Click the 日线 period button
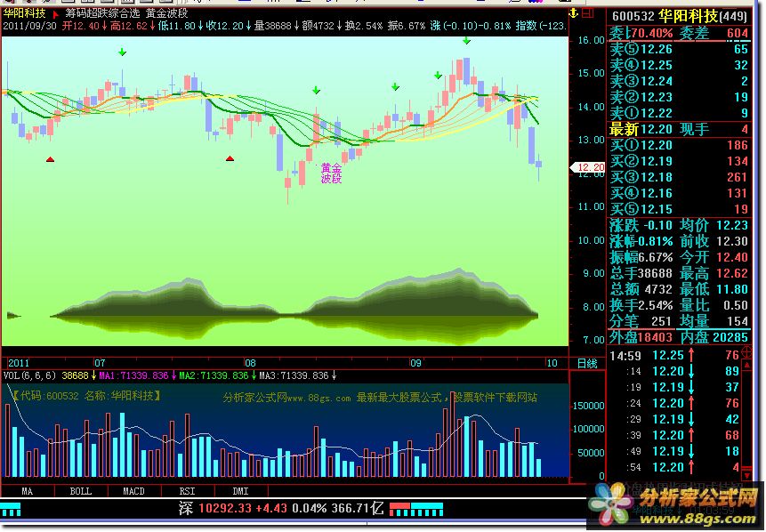Image resolution: width=766 pixels, height=532 pixels. pos(587,363)
